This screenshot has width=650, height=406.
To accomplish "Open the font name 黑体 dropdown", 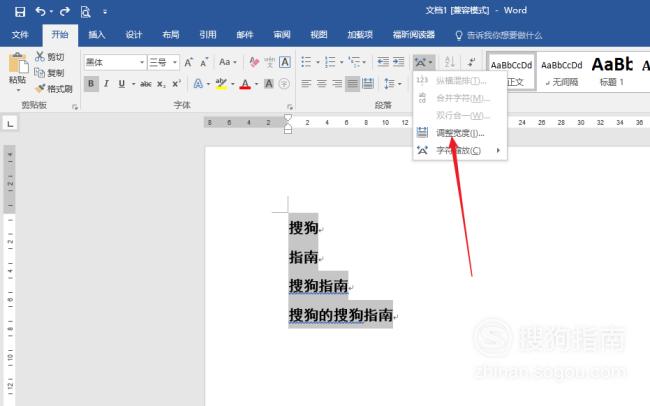I will (x=142, y=63).
